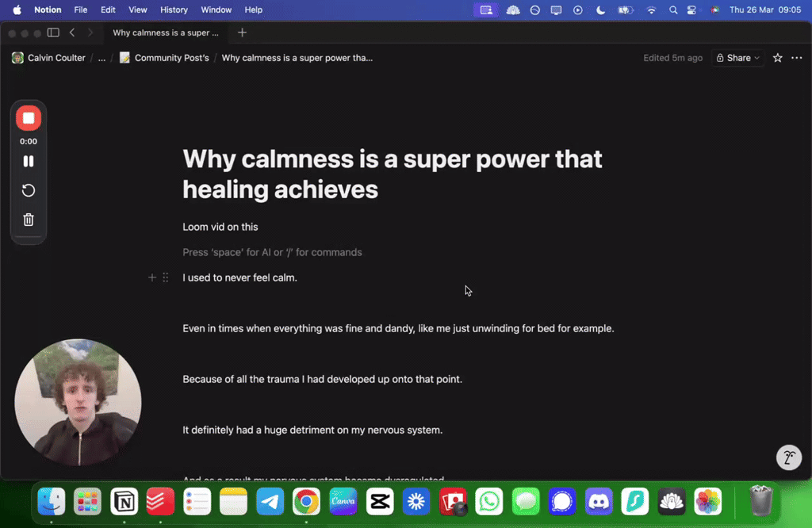
Task: Click the plus icon to add a block
Action: click(x=151, y=277)
